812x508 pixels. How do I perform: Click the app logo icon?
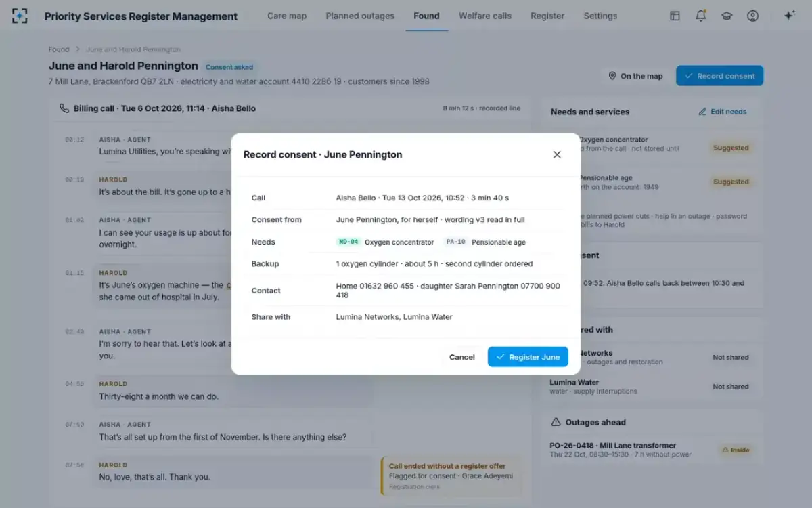pos(20,16)
